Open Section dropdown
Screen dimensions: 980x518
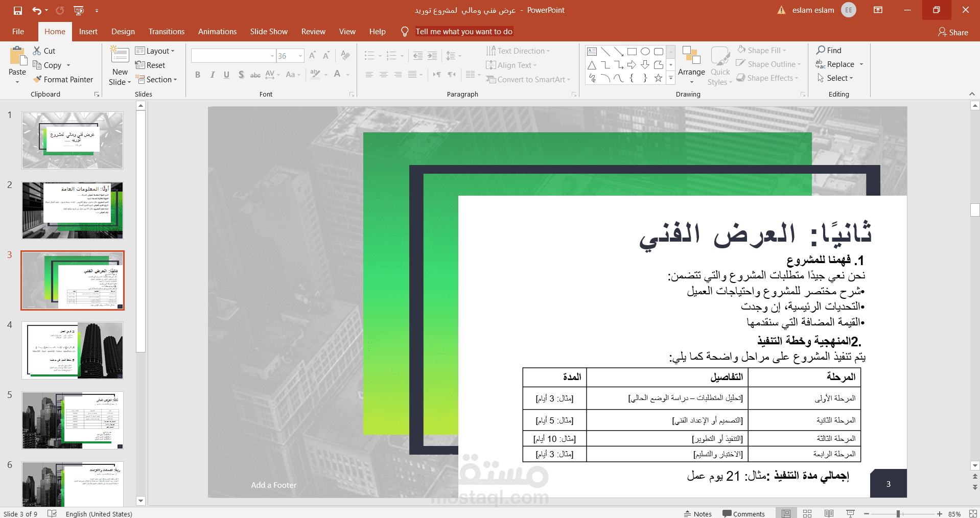tap(156, 79)
